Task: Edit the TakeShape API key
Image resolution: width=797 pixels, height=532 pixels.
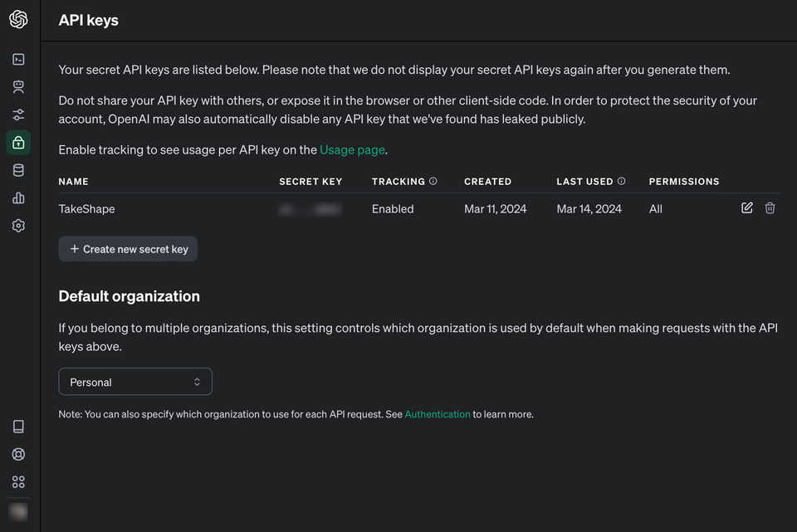Action: point(747,208)
